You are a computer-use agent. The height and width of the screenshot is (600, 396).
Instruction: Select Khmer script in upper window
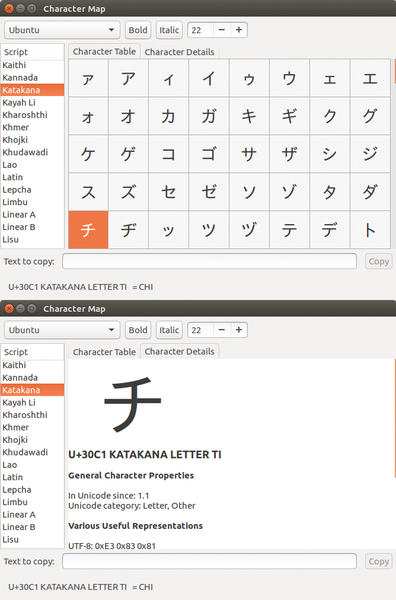tap(32, 127)
